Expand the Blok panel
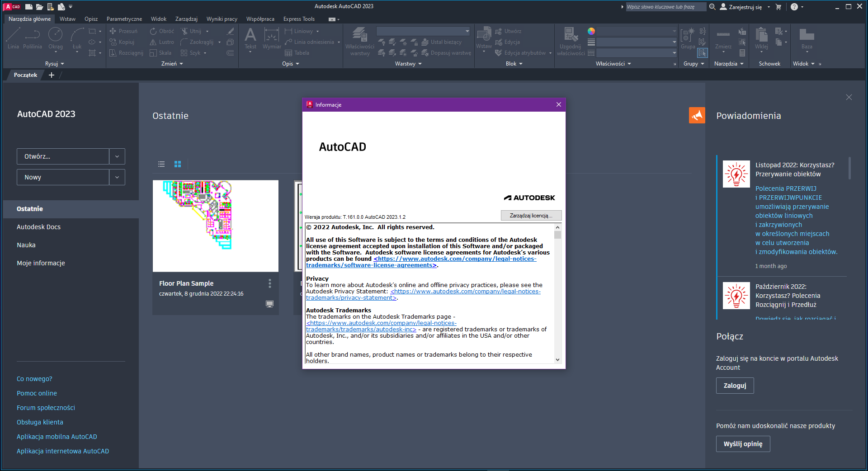This screenshot has height=471, width=868. pyautogui.click(x=514, y=64)
